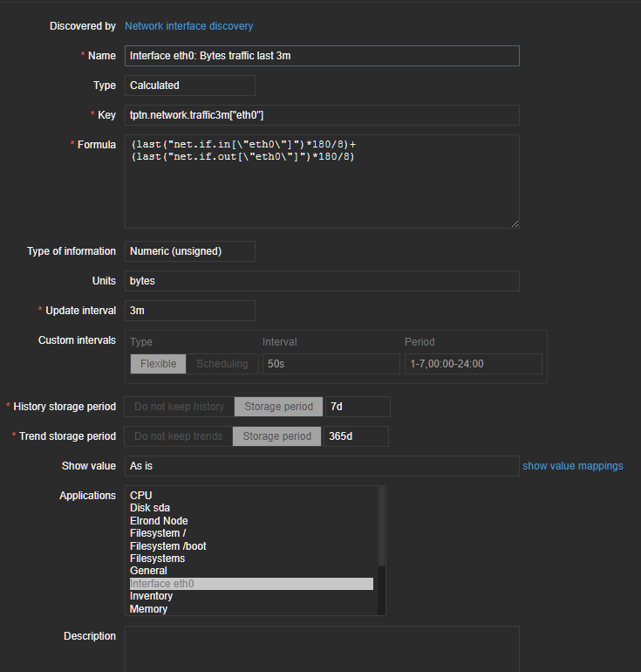This screenshot has width=641, height=672.
Task: Choose Do not keep trends option
Action: [x=178, y=436]
